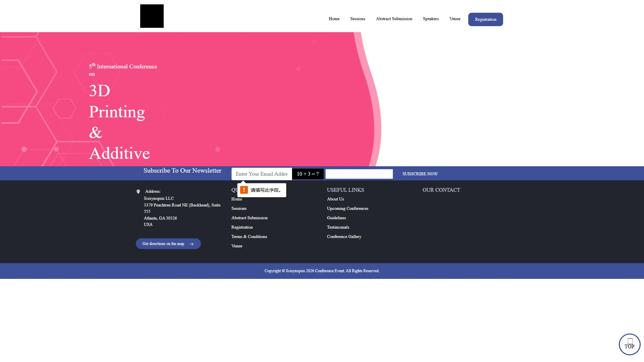Click the Scisynopsis LLC address line
This screenshot has height=362, width=644.
pos(159,198)
